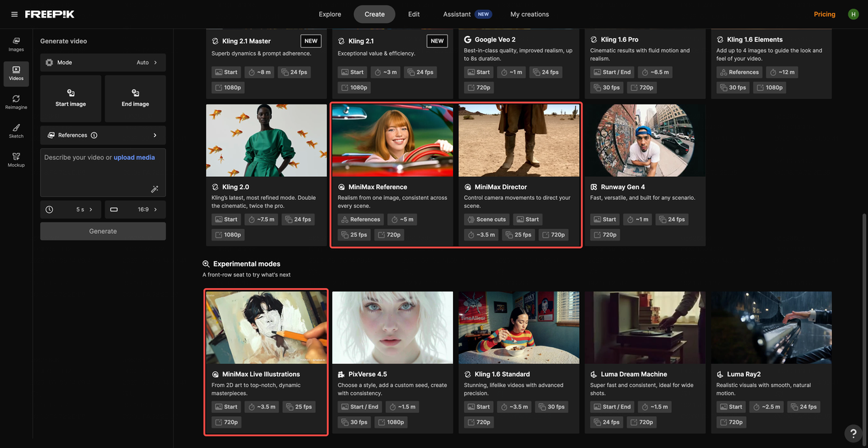
Task: Click the MiniMax Director model icon
Action: click(x=468, y=187)
